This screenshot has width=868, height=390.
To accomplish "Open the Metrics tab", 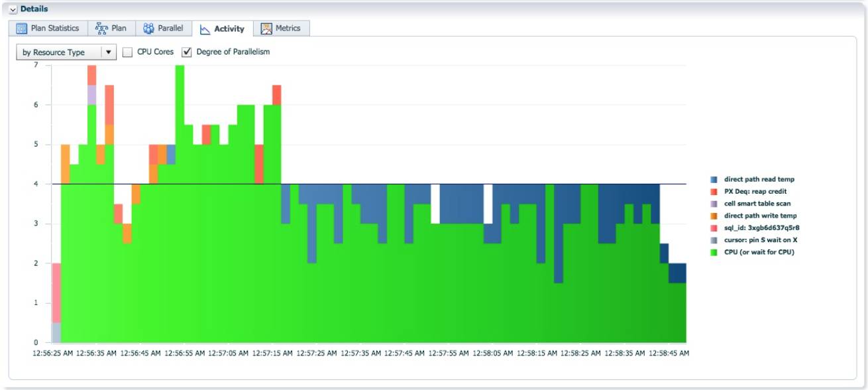I will tap(281, 29).
